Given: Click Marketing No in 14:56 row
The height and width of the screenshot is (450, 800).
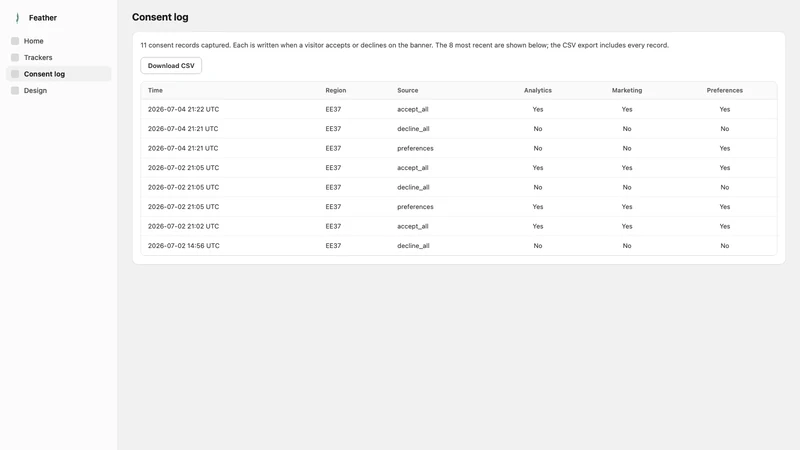Looking at the screenshot, I should tap(627, 245).
